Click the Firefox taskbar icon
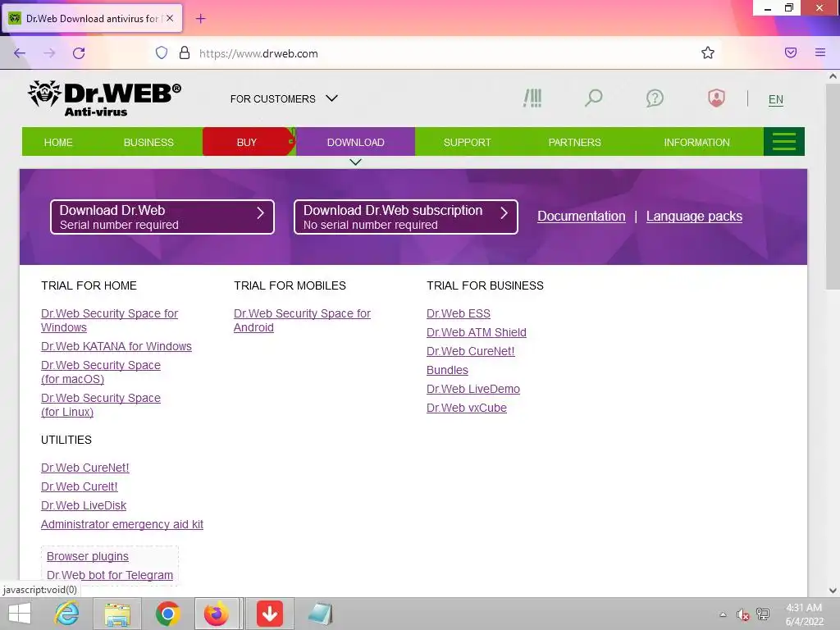Viewport: 840px width, 630px height. 217,614
